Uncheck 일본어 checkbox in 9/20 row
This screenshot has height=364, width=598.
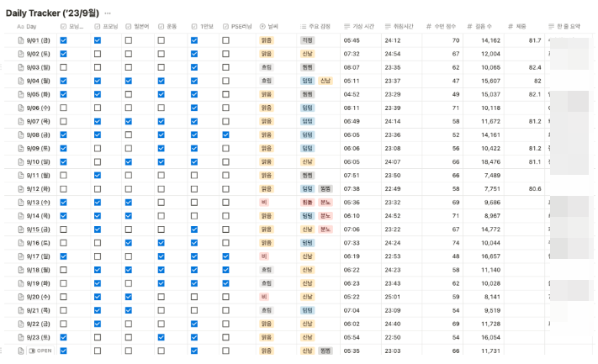(x=129, y=297)
